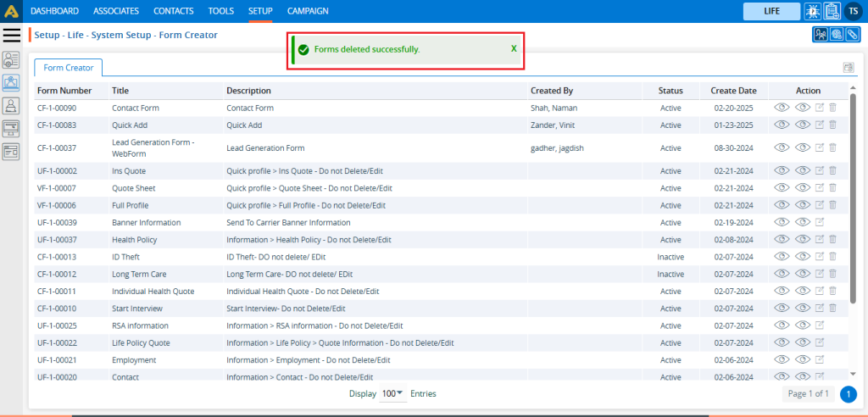Click the link chain icon below header
868x417 pixels.
pos(853,35)
